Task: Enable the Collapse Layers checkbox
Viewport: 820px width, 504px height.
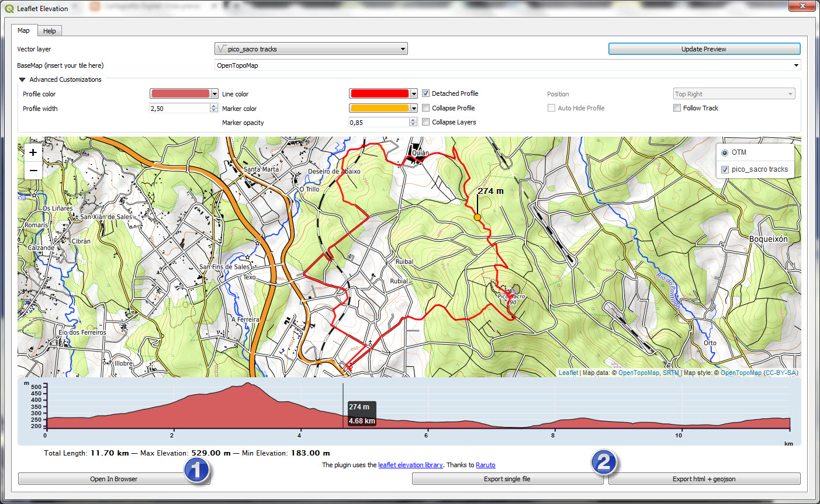Action: click(426, 122)
